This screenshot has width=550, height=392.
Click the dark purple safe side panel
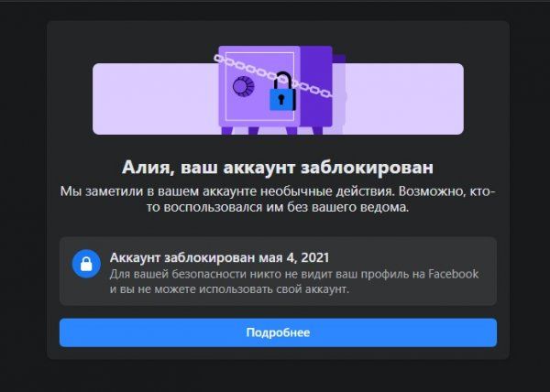[x=316, y=86]
